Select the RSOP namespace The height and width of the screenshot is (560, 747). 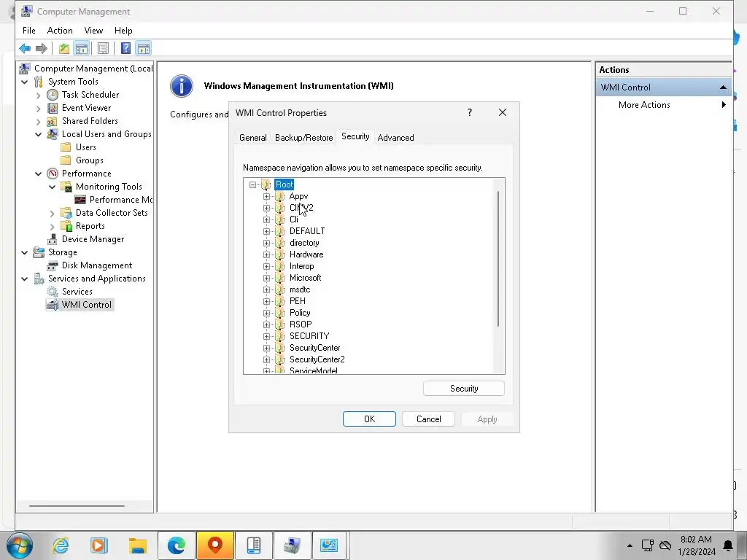pyautogui.click(x=301, y=324)
